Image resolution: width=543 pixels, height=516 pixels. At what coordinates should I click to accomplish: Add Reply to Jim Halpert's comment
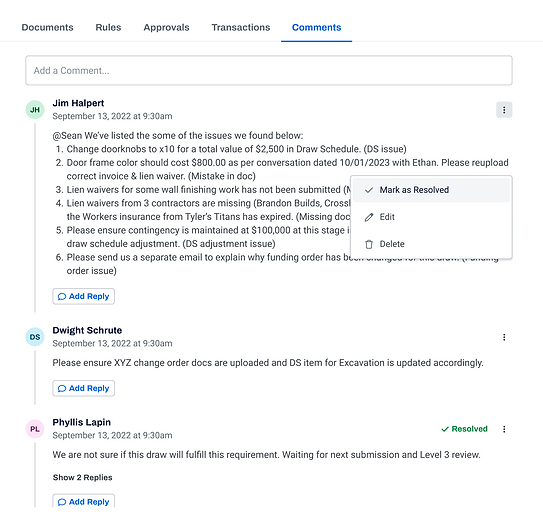pos(83,296)
